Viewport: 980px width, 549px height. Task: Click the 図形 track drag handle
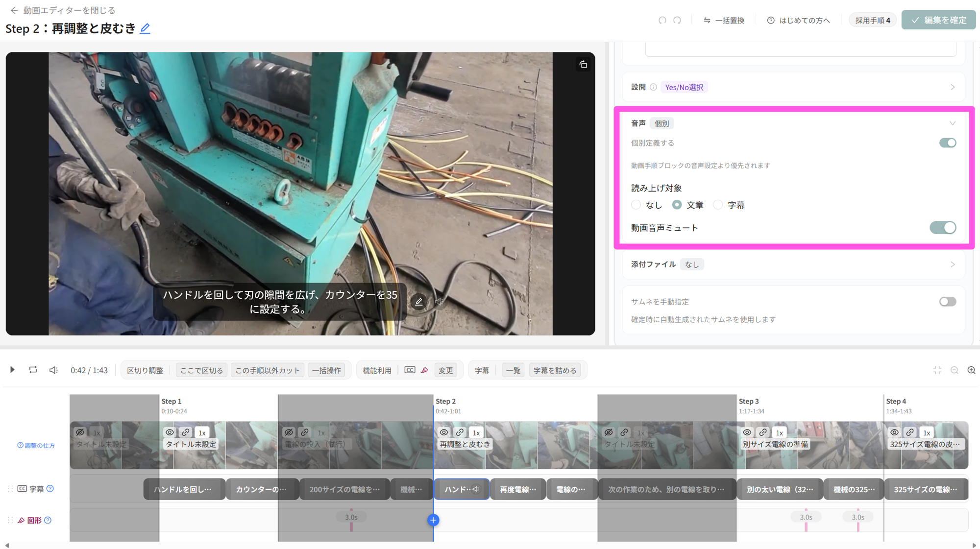click(x=10, y=520)
